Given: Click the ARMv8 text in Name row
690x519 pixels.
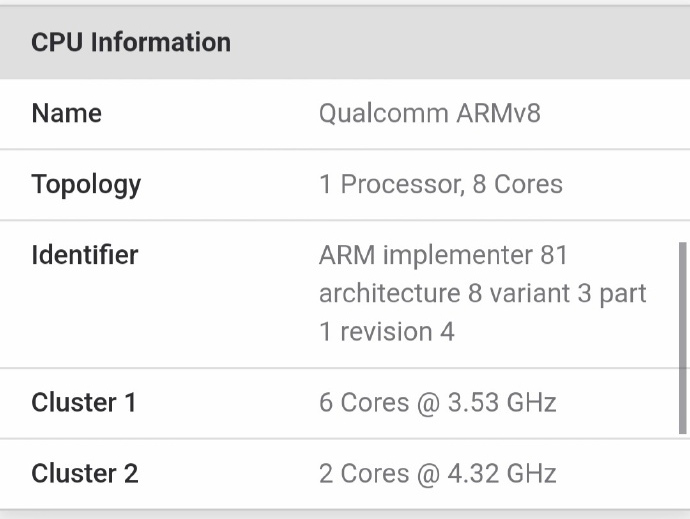Looking at the screenshot, I should [x=498, y=113].
